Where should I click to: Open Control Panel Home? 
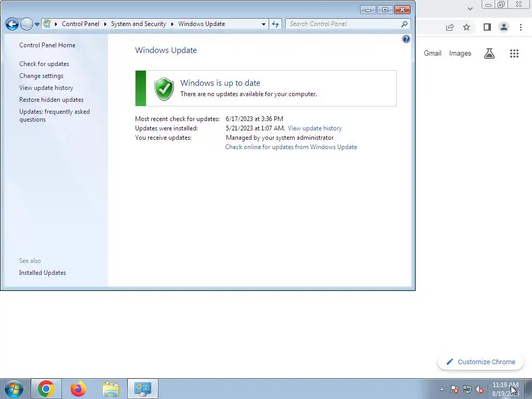click(x=47, y=45)
